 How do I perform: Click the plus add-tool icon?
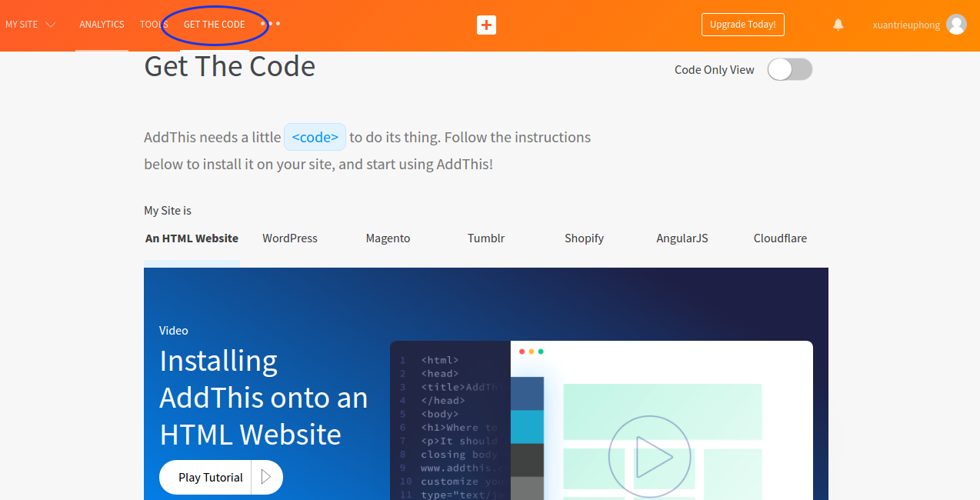click(486, 25)
